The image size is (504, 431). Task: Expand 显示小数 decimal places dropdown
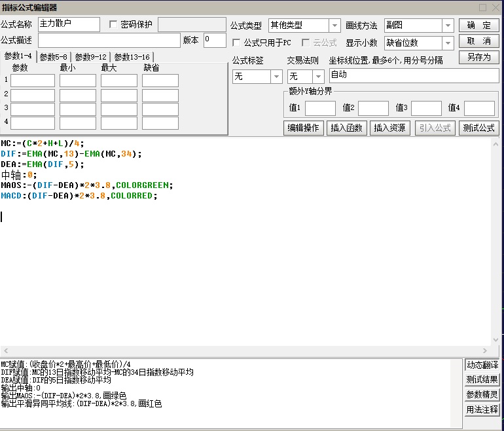coord(448,43)
